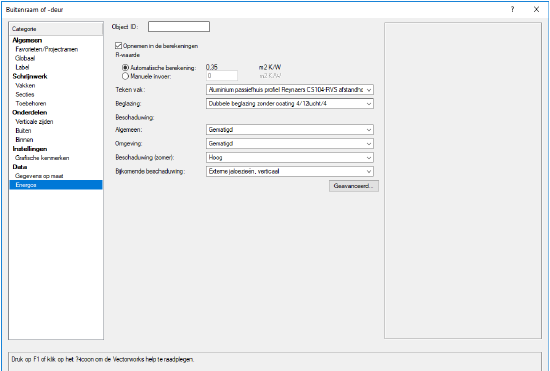Screen dimensions: 550x371
Task: Click the Algemeen category heading
Action: (27, 40)
